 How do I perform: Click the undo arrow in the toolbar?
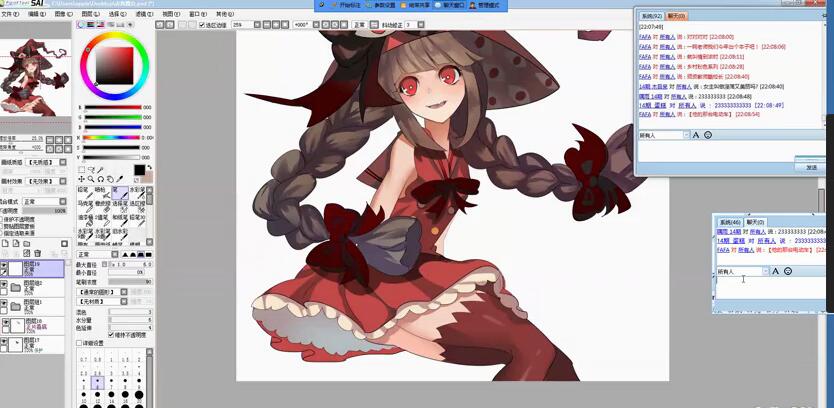(x=160, y=24)
